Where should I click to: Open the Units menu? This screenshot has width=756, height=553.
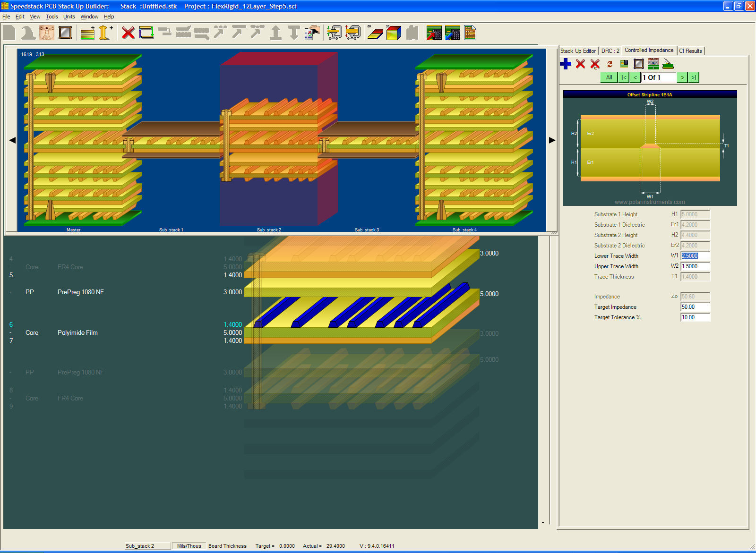coord(69,17)
